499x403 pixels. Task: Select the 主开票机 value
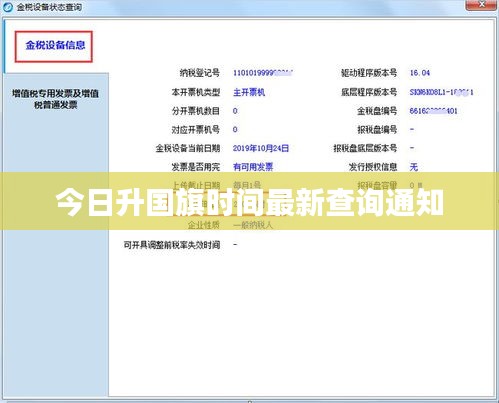tap(249, 92)
